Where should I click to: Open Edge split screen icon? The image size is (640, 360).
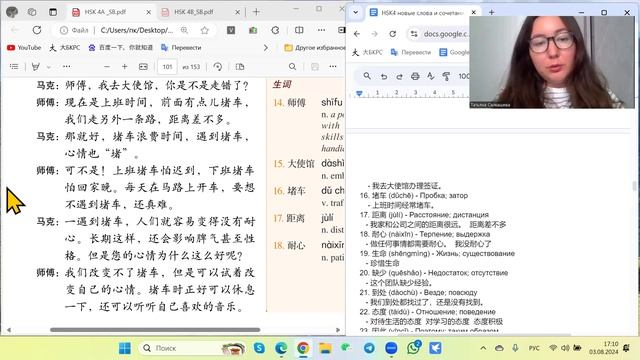tap(299, 30)
